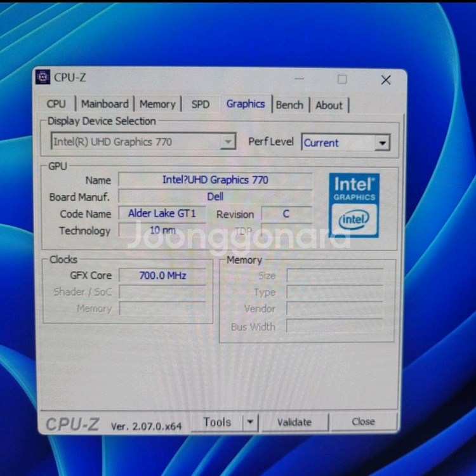Click the Intel Graphics logo

tap(354, 205)
